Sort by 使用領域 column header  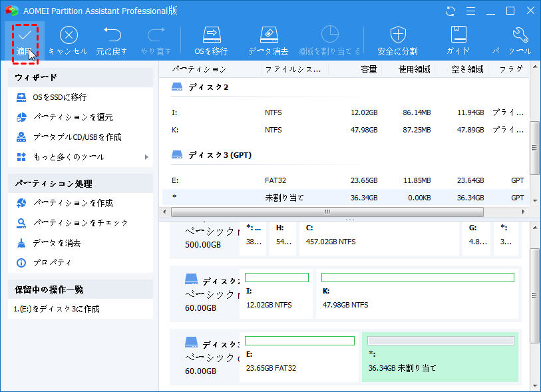409,69
